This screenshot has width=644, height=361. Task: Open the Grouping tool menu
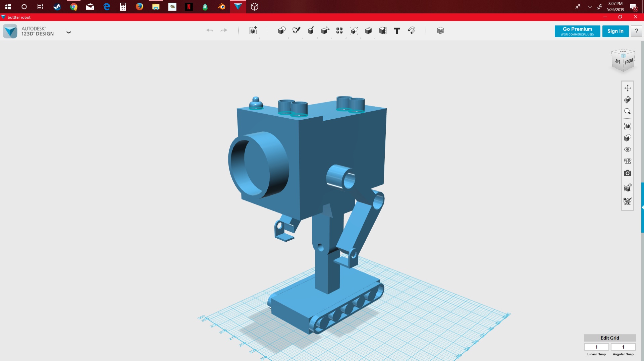point(354,31)
